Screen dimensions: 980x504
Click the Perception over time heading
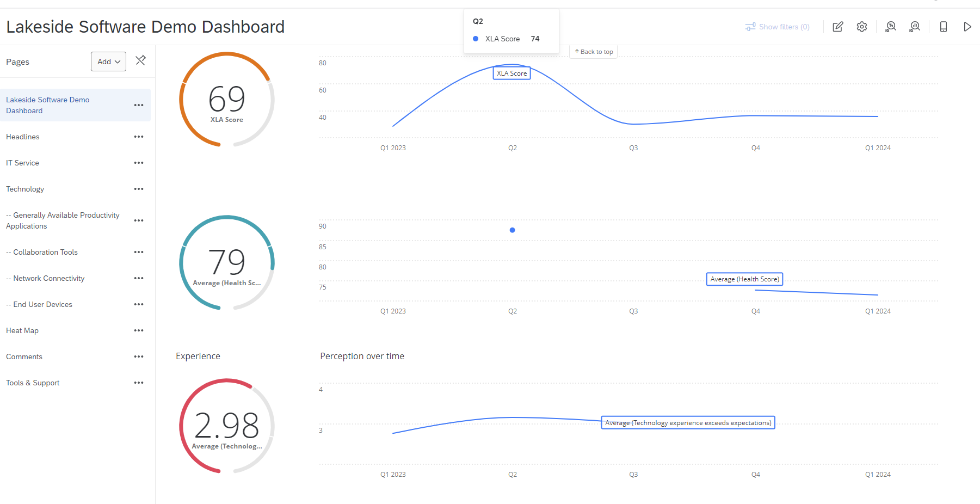tap(362, 356)
